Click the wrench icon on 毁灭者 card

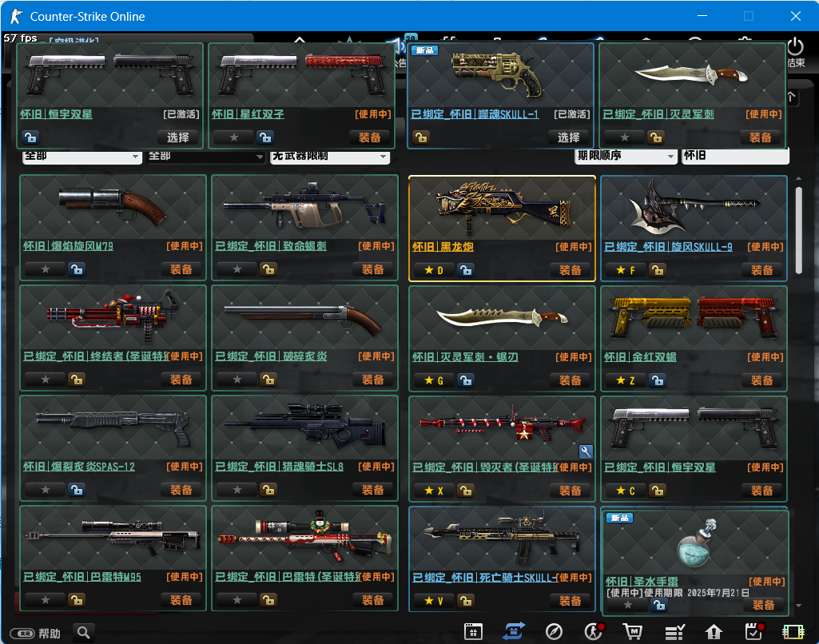(x=586, y=451)
